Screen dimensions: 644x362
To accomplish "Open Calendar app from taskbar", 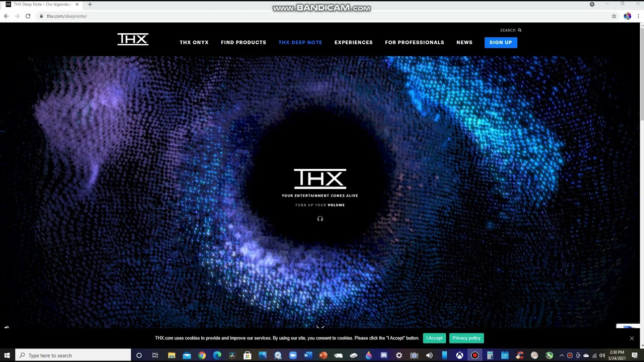I will [505, 355].
